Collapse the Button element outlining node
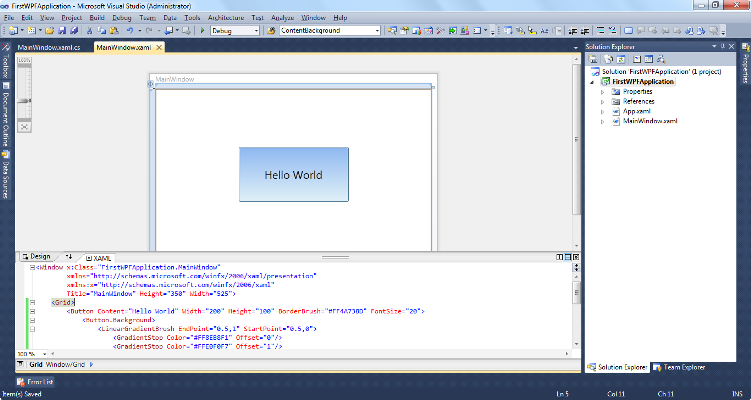 tap(33, 311)
